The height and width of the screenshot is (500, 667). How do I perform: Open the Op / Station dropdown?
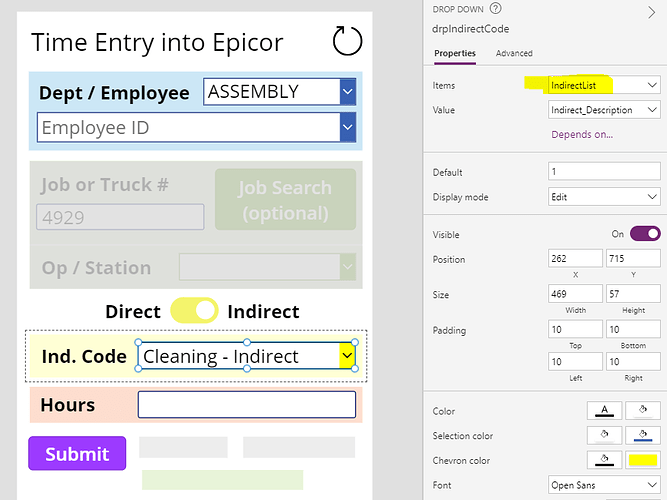coord(348,267)
